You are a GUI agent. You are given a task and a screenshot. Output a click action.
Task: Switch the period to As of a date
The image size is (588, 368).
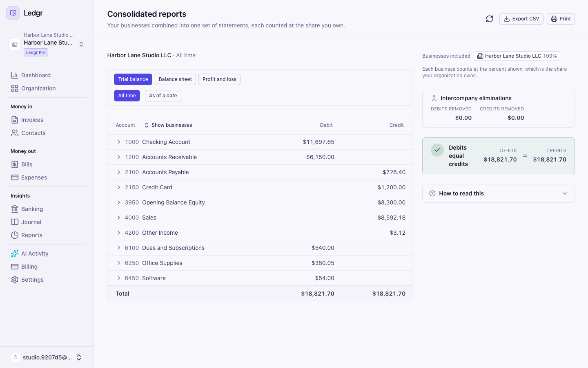(163, 96)
